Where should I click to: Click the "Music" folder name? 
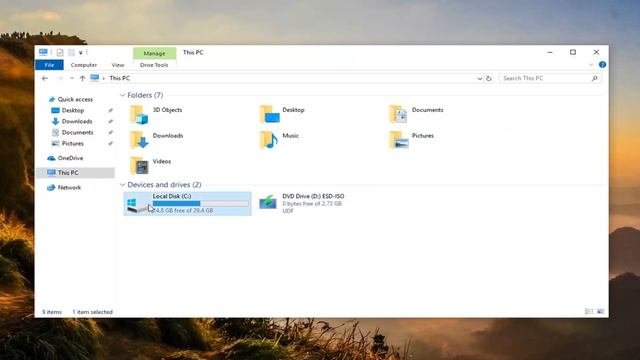tap(291, 136)
